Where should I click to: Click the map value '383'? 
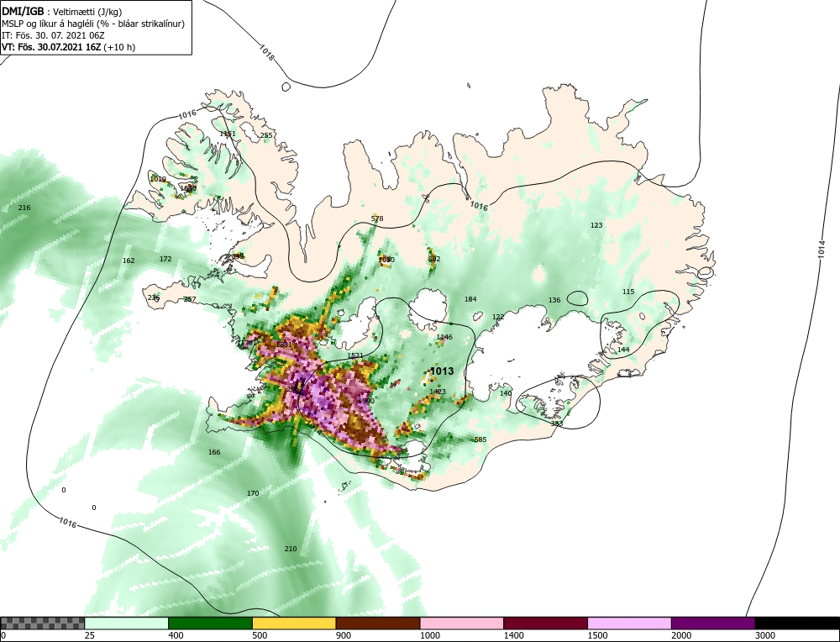point(557,424)
